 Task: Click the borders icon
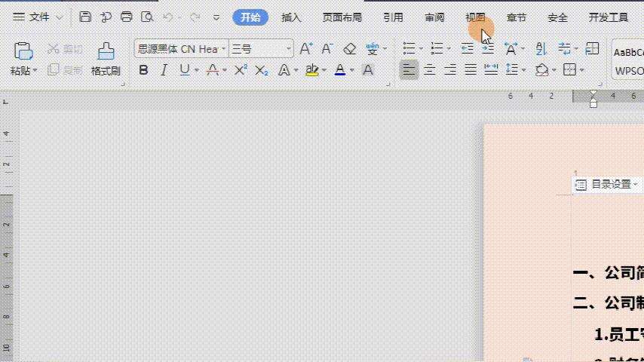point(569,70)
